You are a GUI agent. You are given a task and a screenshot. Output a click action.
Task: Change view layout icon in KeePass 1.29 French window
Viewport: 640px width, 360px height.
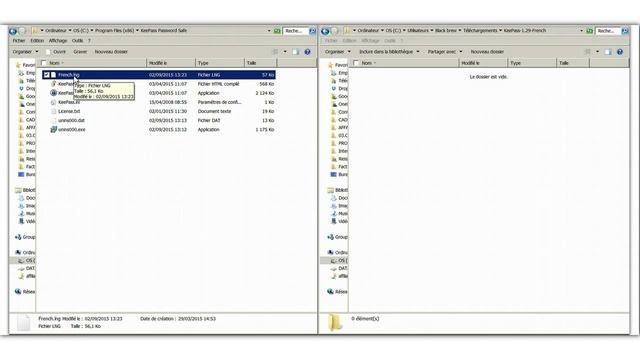click(x=587, y=52)
